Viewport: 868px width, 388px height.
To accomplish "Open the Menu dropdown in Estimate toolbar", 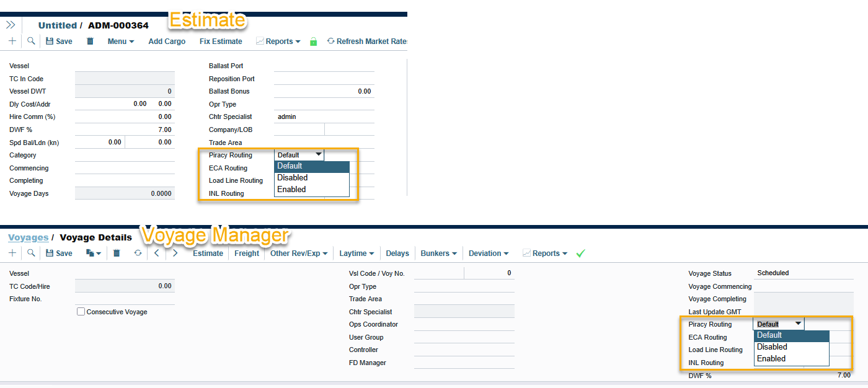I will tap(121, 42).
